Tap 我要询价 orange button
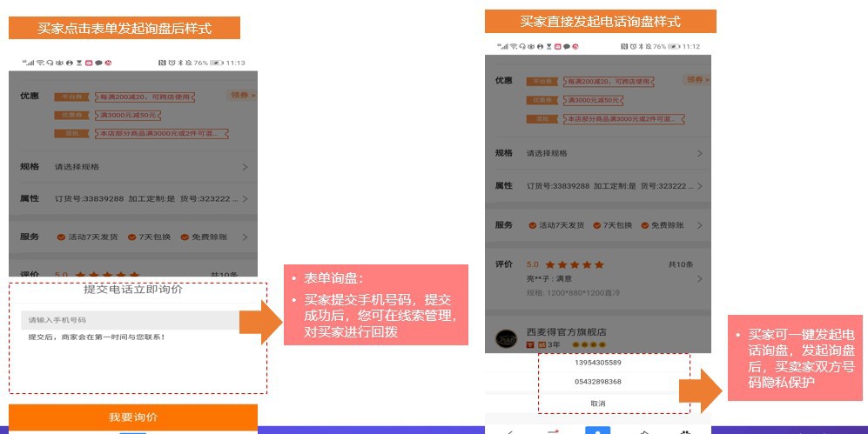 click(133, 417)
